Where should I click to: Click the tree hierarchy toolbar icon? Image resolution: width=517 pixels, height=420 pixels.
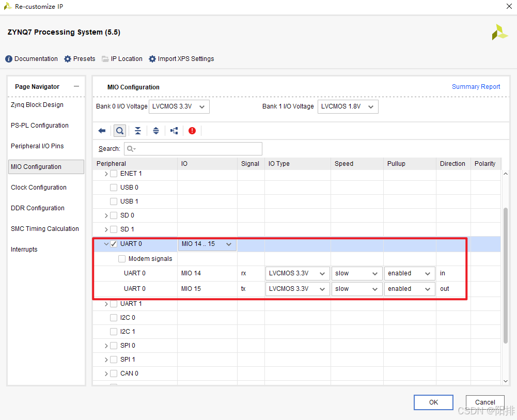pyautogui.click(x=174, y=131)
